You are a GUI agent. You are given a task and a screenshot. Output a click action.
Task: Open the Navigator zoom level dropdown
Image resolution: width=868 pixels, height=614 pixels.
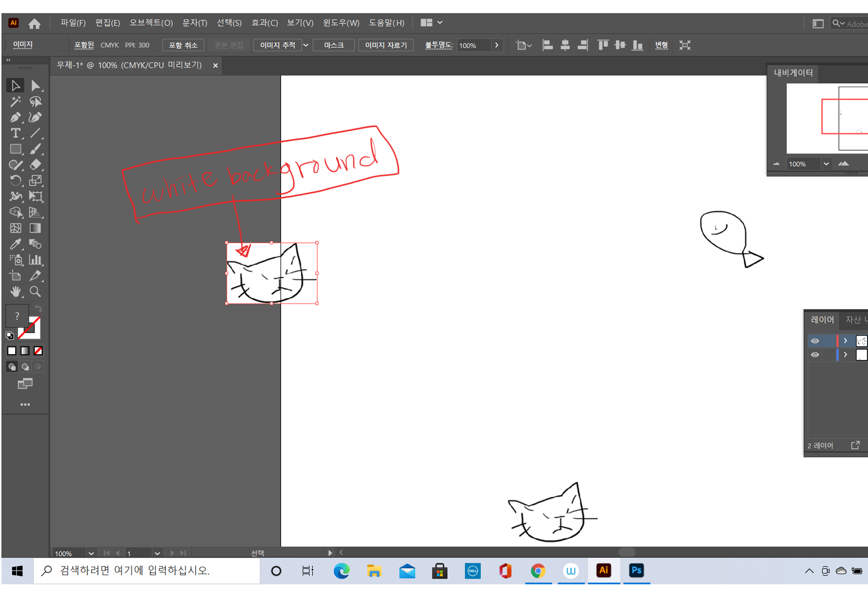[826, 164]
